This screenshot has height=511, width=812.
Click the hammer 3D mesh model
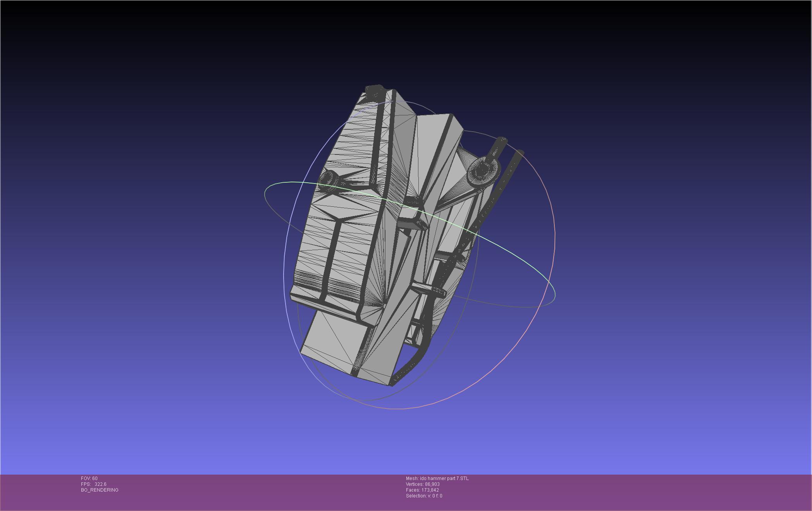407,235
